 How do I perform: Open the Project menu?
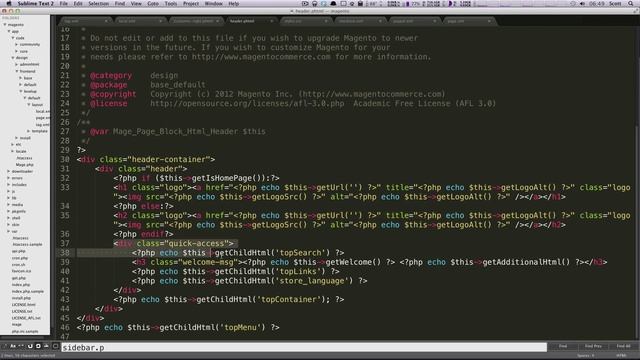pyautogui.click(x=191, y=3)
